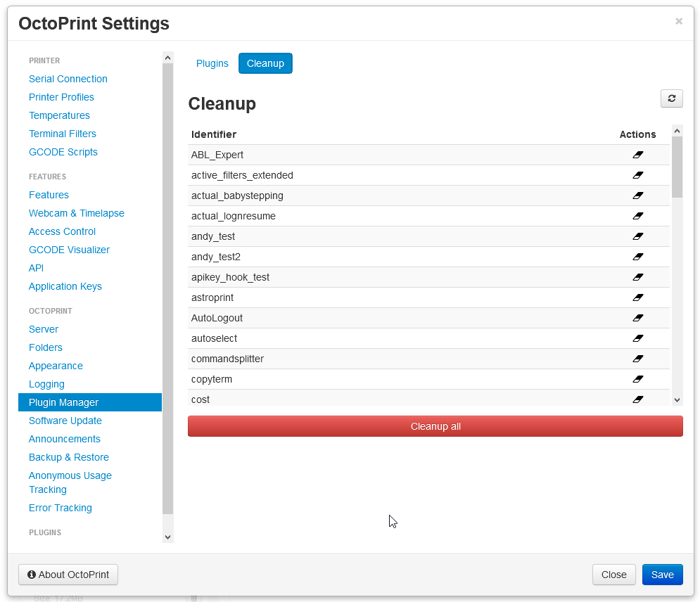Open GCODE Scripts section

click(63, 152)
